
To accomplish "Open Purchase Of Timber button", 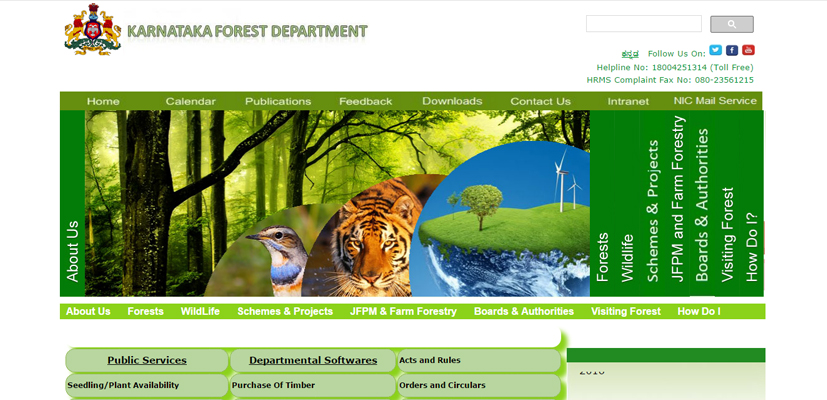I will click(313, 385).
